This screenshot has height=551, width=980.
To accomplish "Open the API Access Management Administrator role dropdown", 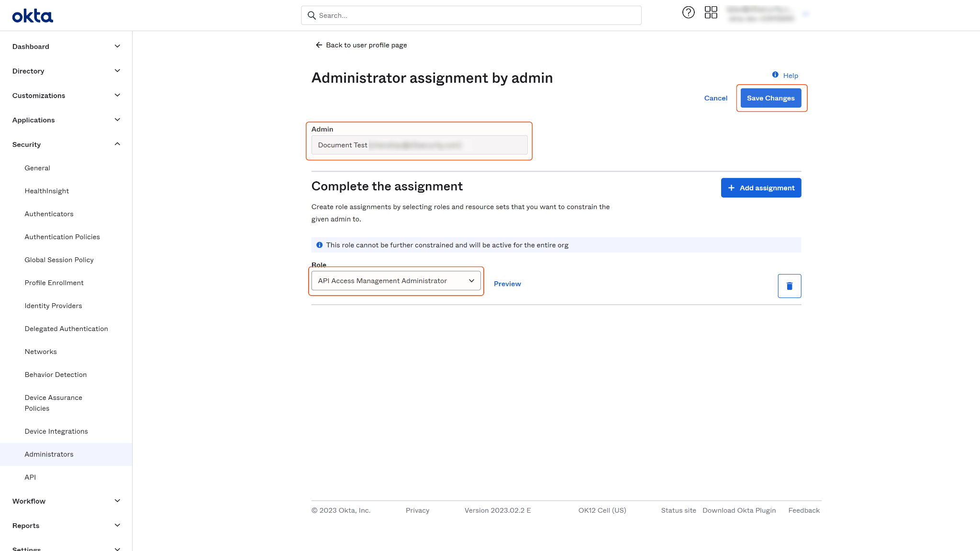I will coord(396,281).
